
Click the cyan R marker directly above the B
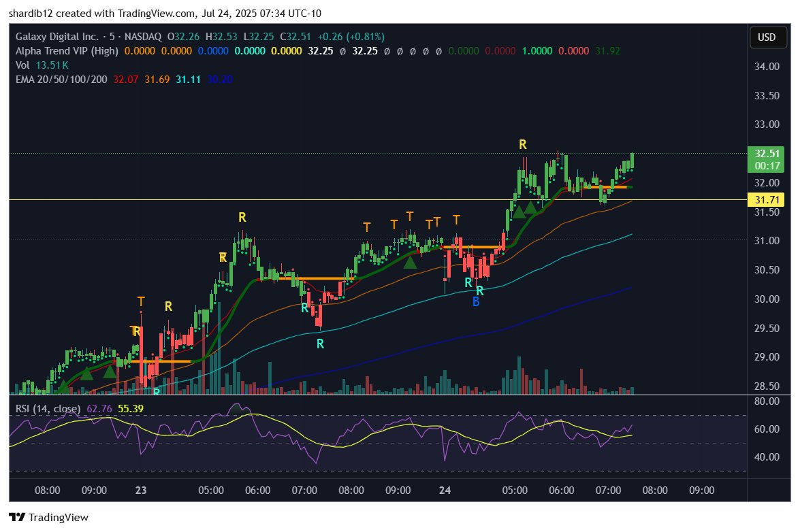[x=480, y=291]
